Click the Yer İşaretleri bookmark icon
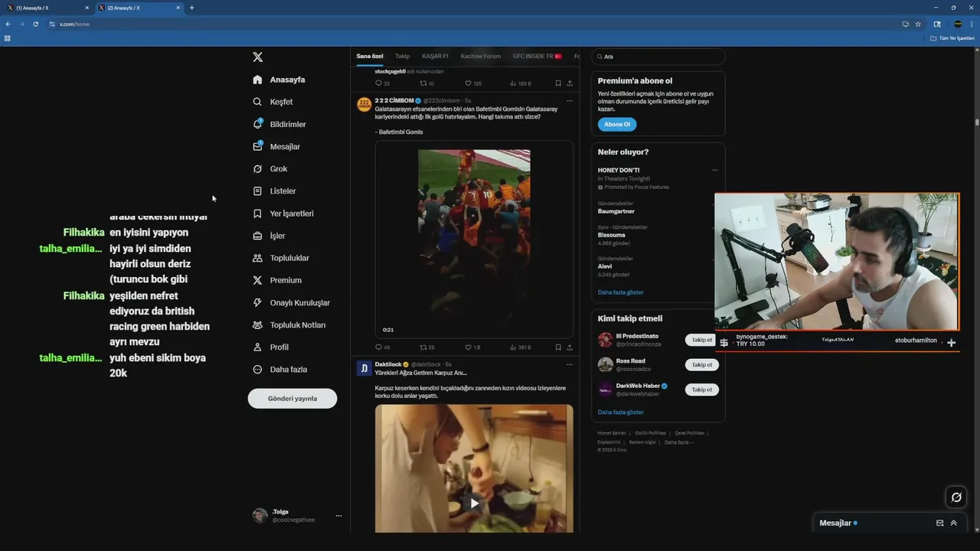Image resolution: width=980 pixels, height=551 pixels. 257,214
